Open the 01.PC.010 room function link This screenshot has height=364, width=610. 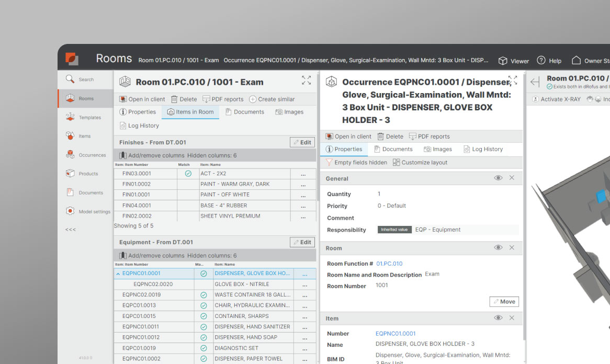(x=389, y=264)
